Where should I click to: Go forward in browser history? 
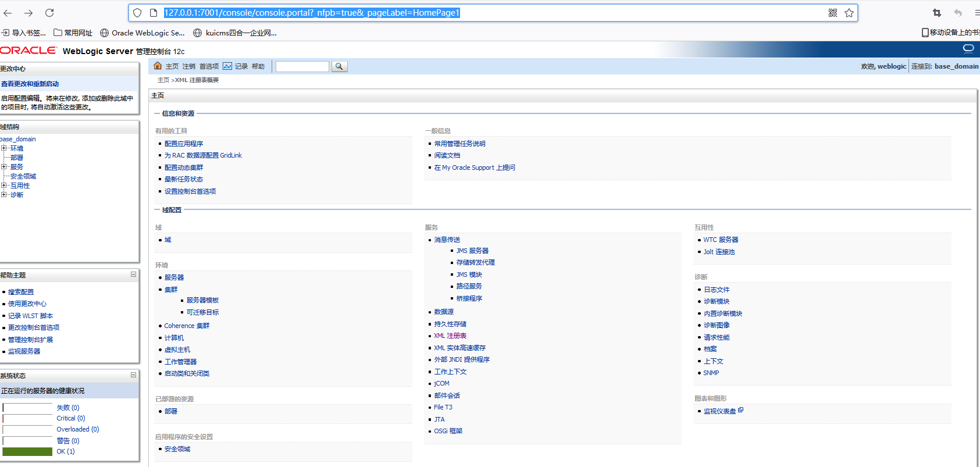(28, 13)
